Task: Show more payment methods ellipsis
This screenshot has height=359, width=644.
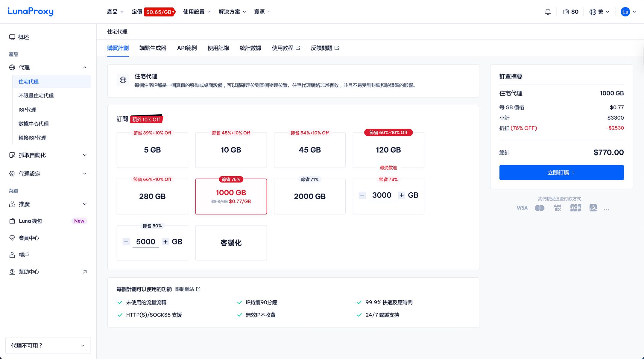Action: [606, 210]
